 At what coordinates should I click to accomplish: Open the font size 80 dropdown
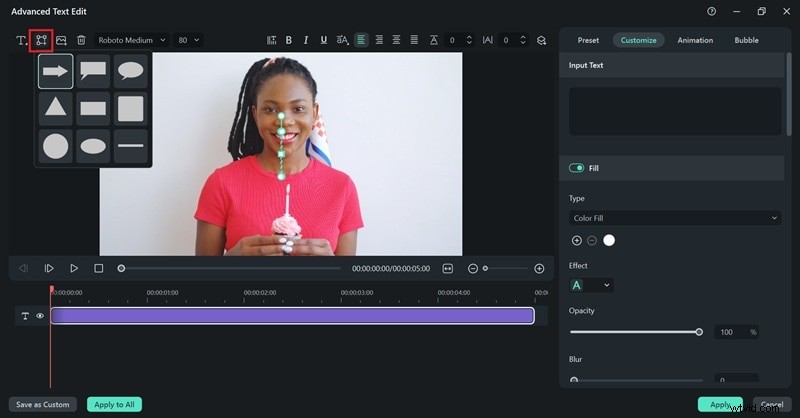(189, 40)
